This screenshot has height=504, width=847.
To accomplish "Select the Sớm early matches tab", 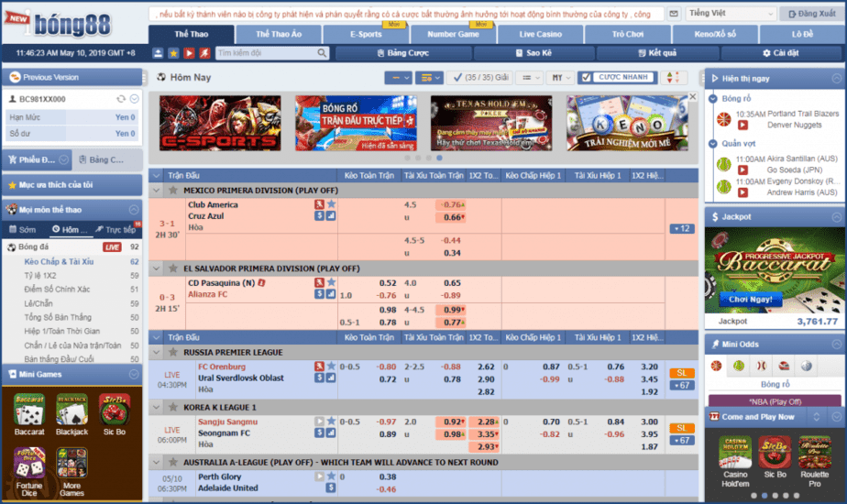I will tap(24, 230).
